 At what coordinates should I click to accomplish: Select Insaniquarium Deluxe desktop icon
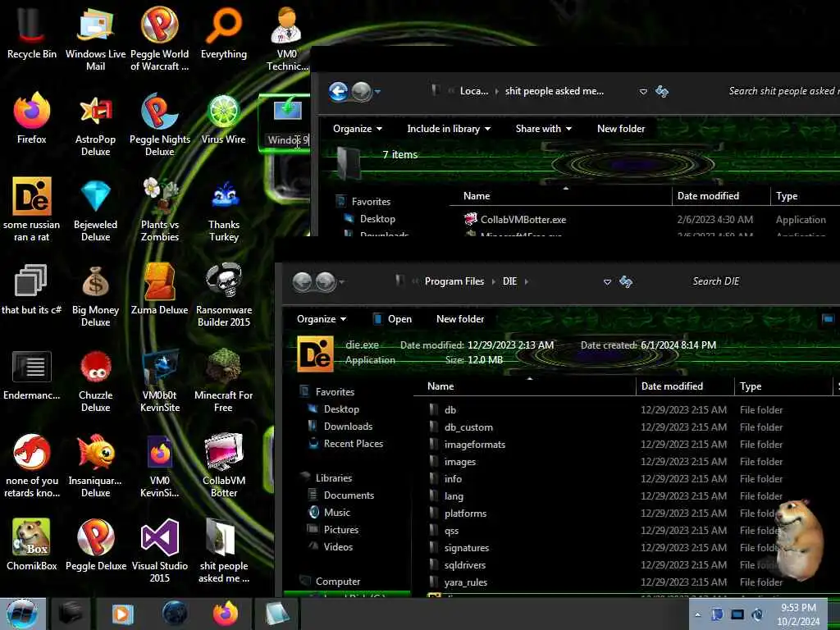[95, 465]
